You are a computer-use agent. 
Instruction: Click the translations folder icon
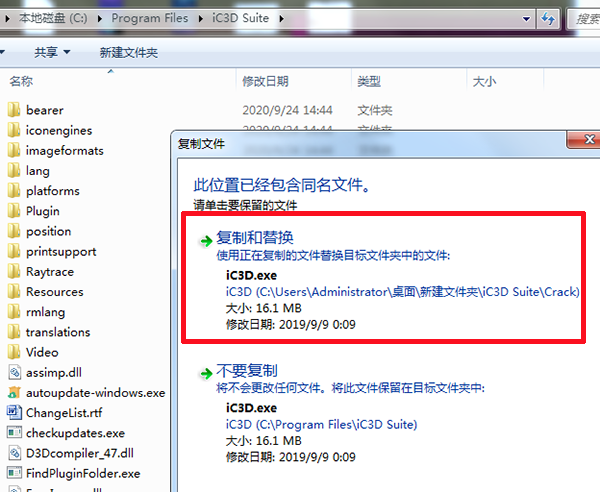coord(14,332)
